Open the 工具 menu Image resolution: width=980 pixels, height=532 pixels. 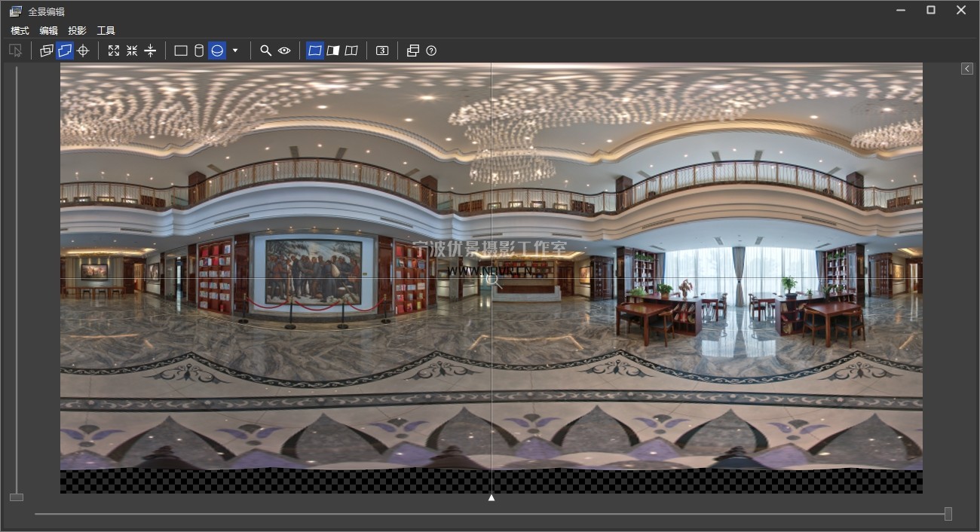click(106, 31)
